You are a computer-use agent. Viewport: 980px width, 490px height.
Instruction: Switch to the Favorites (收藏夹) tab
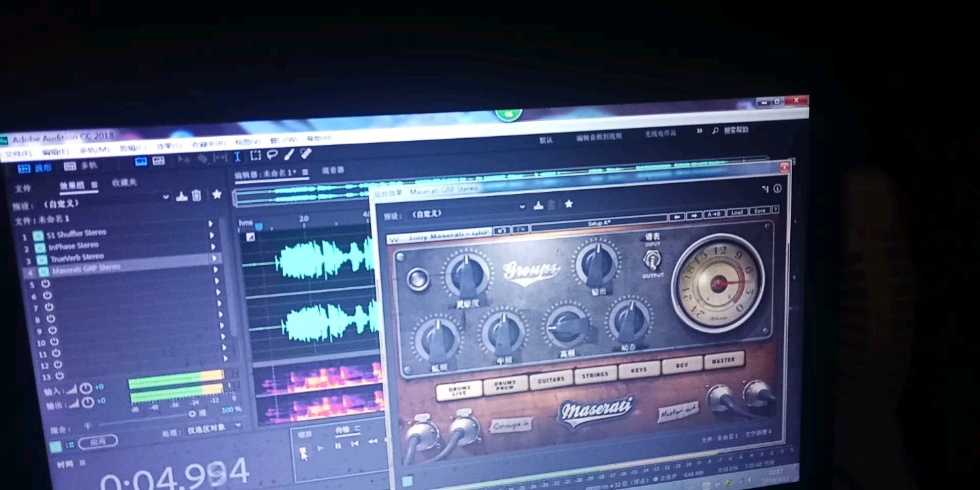(x=125, y=183)
